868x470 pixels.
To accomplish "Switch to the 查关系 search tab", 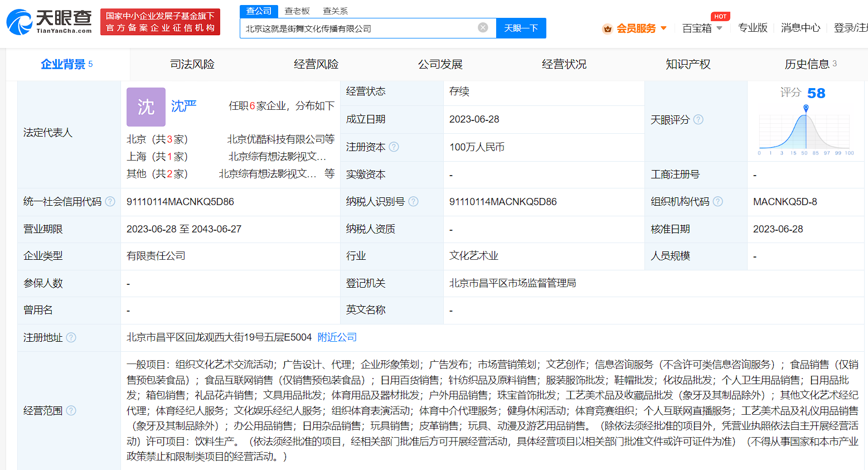I will (335, 11).
